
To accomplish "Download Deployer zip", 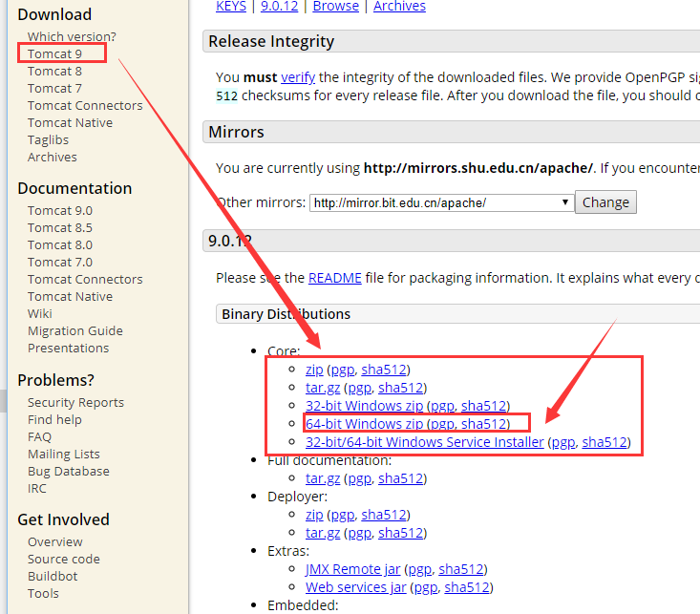I will pos(314,515).
